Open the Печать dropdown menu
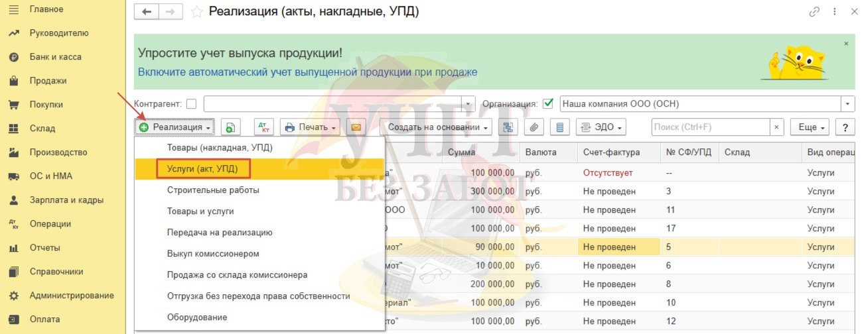The width and height of the screenshot is (868, 334). tap(311, 127)
